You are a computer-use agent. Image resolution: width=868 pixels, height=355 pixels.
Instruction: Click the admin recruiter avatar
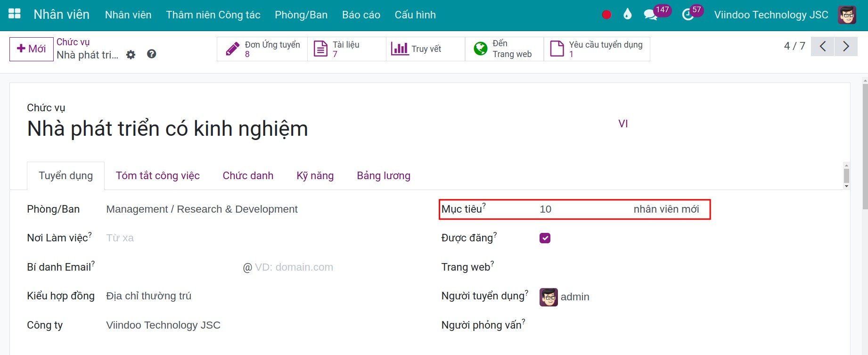tap(549, 297)
